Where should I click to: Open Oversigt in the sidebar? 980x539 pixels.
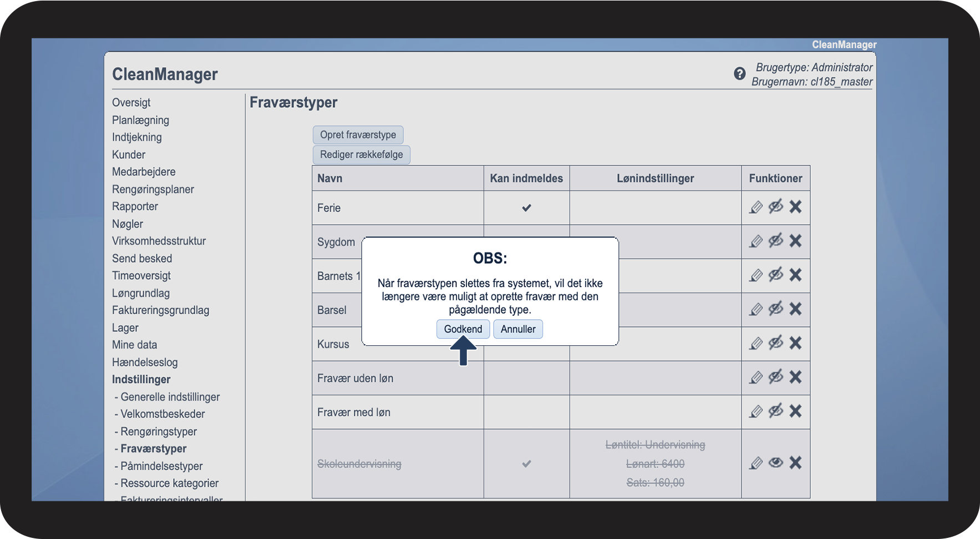click(131, 103)
